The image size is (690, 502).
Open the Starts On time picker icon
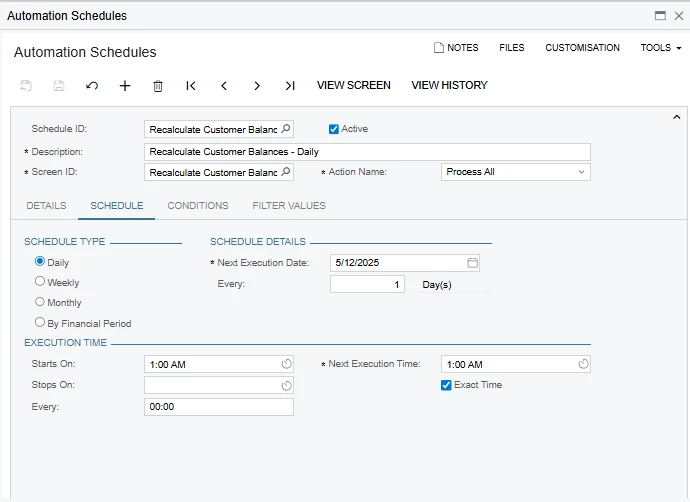pyautogui.click(x=286, y=364)
